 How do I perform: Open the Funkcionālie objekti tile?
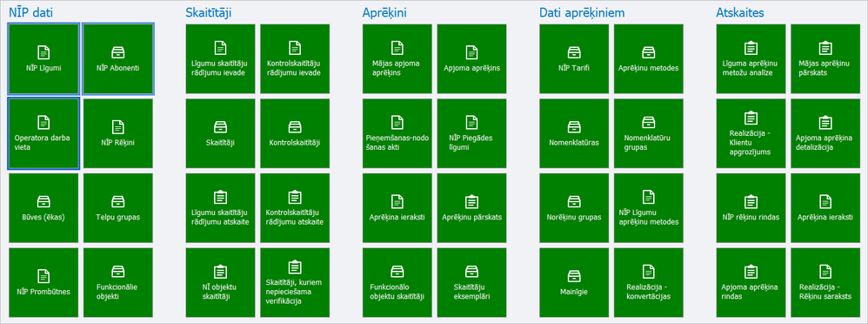[x=118, y=283]
